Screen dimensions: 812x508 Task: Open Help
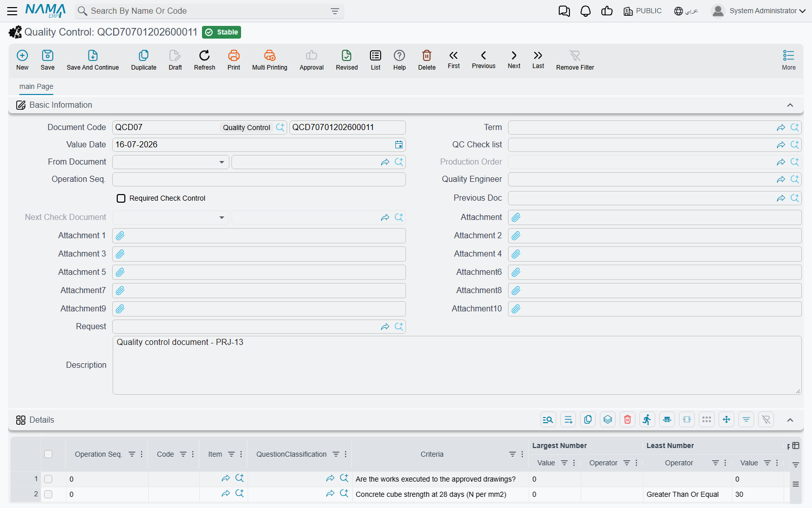pos(399,60)
